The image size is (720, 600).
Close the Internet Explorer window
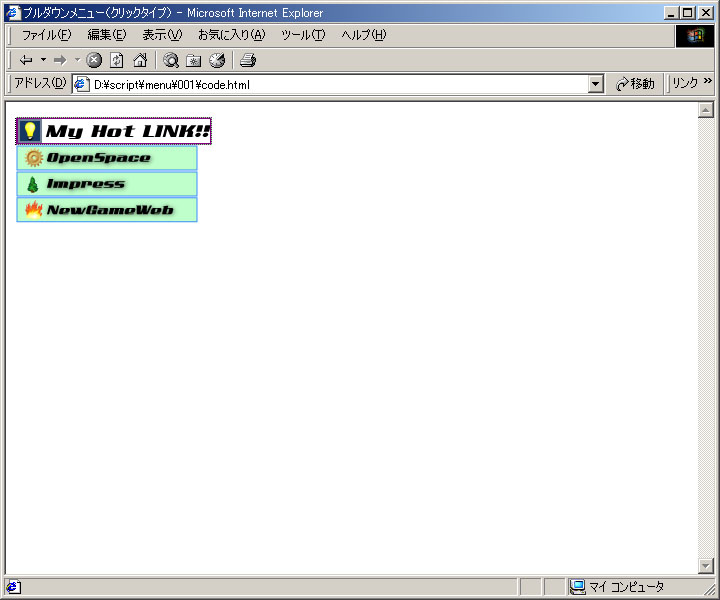705,13
